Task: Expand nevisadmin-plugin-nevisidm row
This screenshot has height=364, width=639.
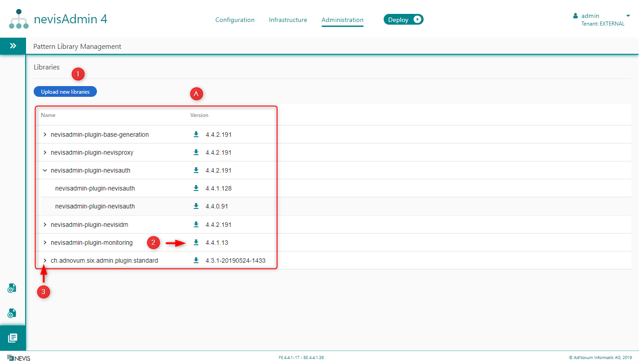Action: click(x=45, y=224)
